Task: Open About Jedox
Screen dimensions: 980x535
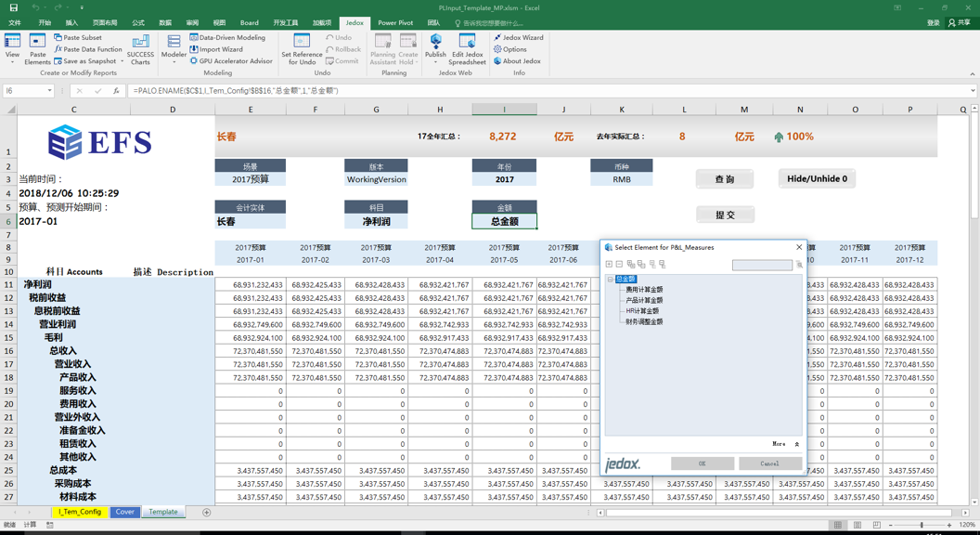Action: point(517,61)
